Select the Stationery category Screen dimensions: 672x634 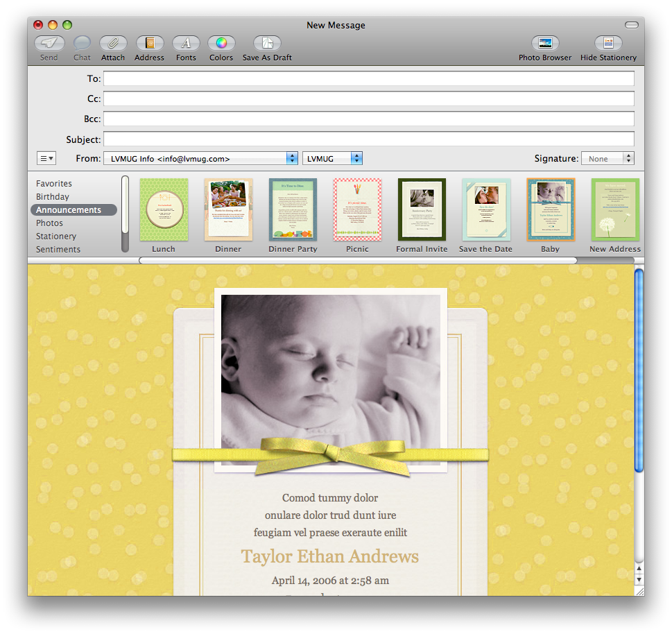click(56, 237)
